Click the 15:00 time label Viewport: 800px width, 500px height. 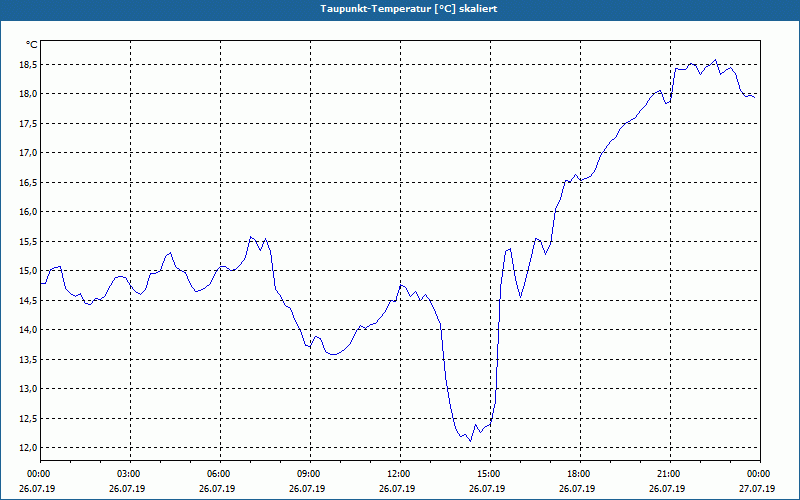tap(490, 474)
